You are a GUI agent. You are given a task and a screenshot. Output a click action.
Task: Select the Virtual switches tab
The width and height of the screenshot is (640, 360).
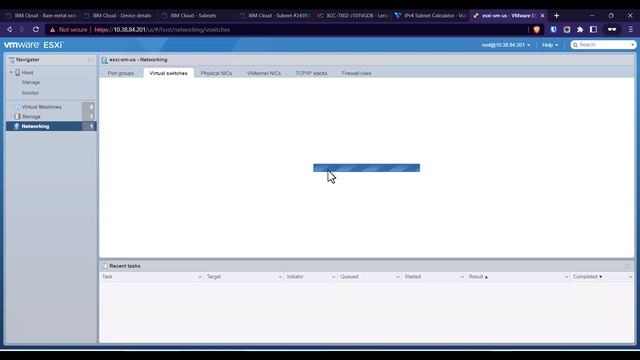point(168,73)
